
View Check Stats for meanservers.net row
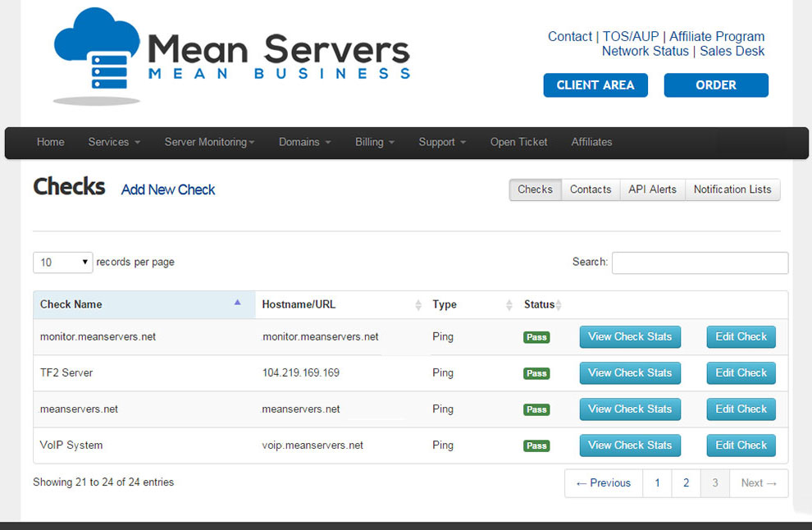(630, 409)
